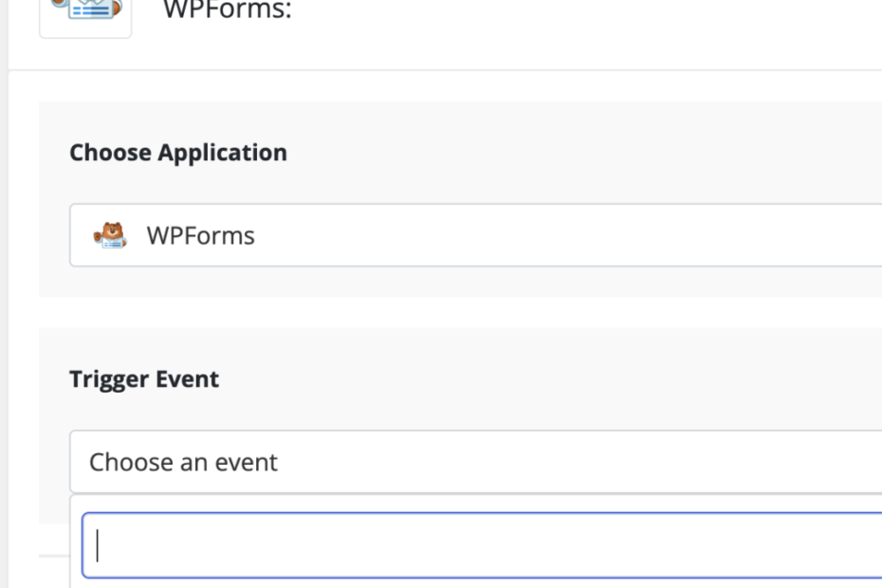Click the "Trigger Event" label

click(x=144, y=379)
